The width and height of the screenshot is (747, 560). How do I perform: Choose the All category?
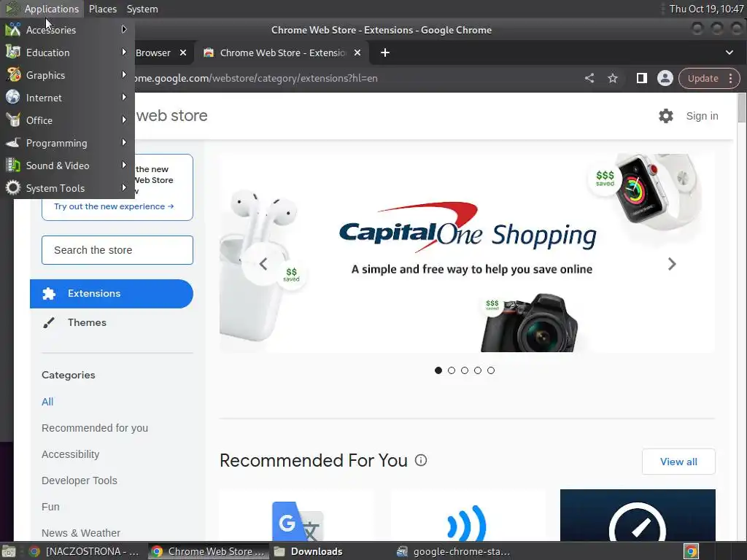tap(47, 402)
